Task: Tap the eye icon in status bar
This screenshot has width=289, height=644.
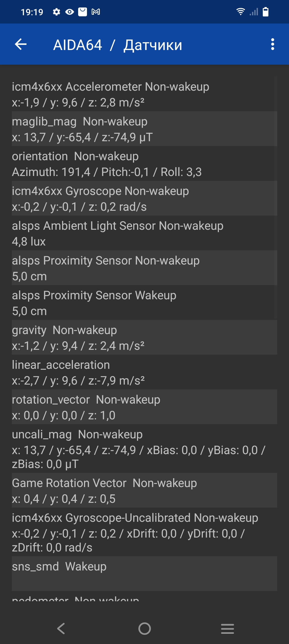Action: (x=70, y=12)
